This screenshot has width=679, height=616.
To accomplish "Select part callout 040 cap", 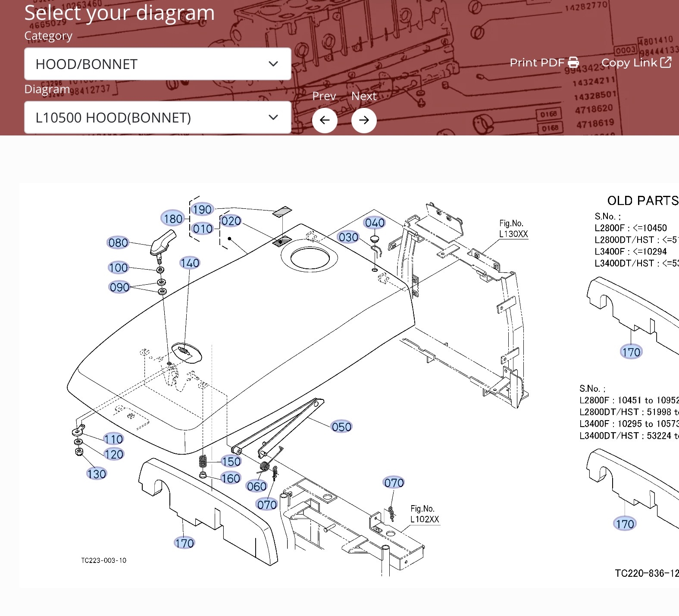I will tap(375, 223).
